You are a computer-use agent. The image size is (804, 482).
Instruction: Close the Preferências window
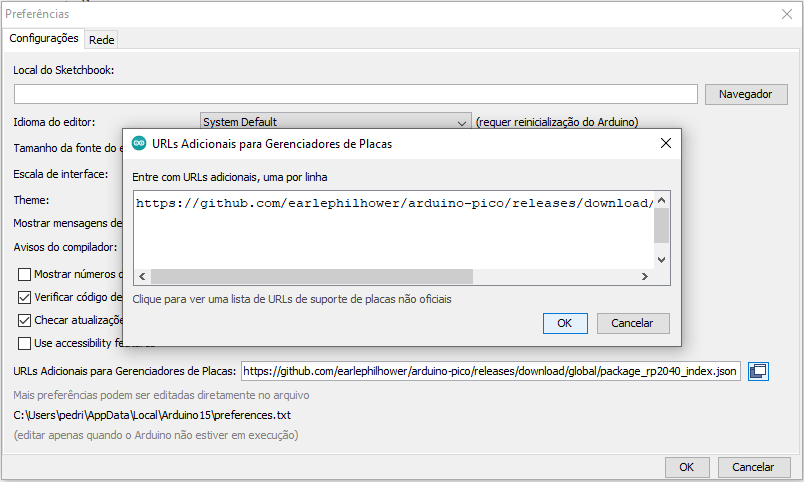787,14
